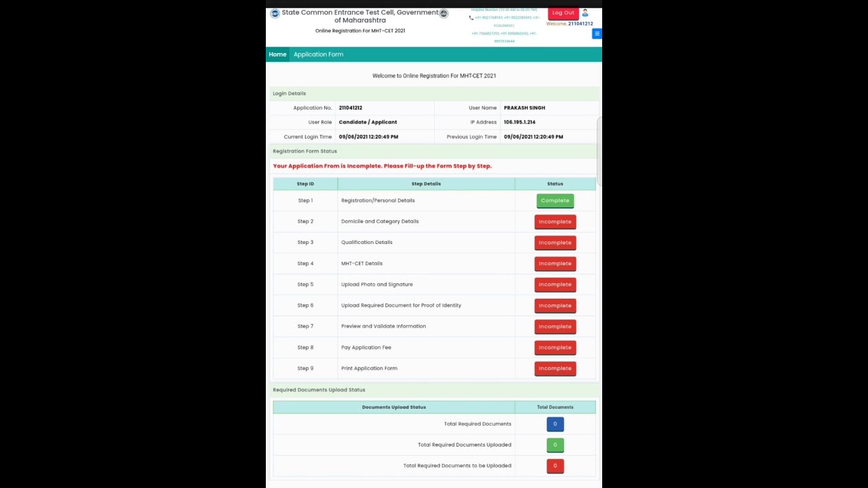Click the Registration Form Status heading
The height and width of the screenshot is (488, 868).
pyautogui.click(x=304, y=151)
